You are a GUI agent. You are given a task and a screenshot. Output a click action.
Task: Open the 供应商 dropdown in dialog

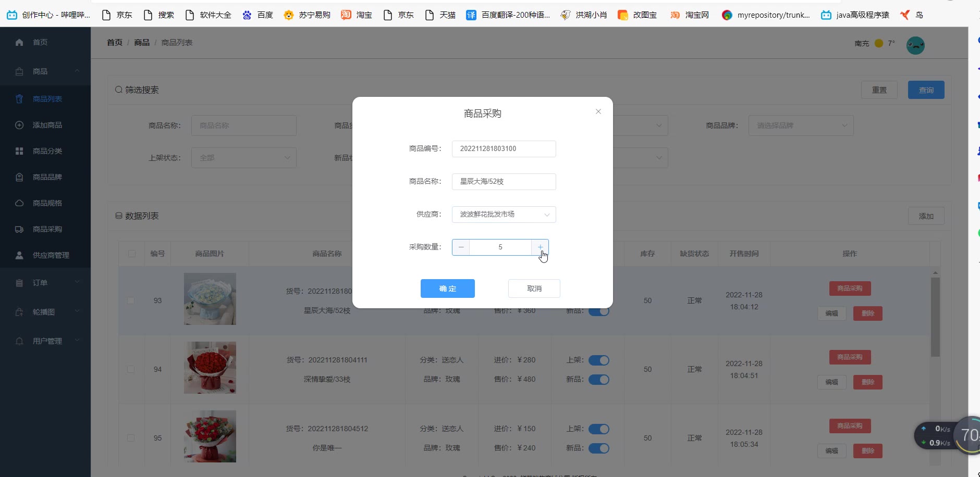[504, 215]
